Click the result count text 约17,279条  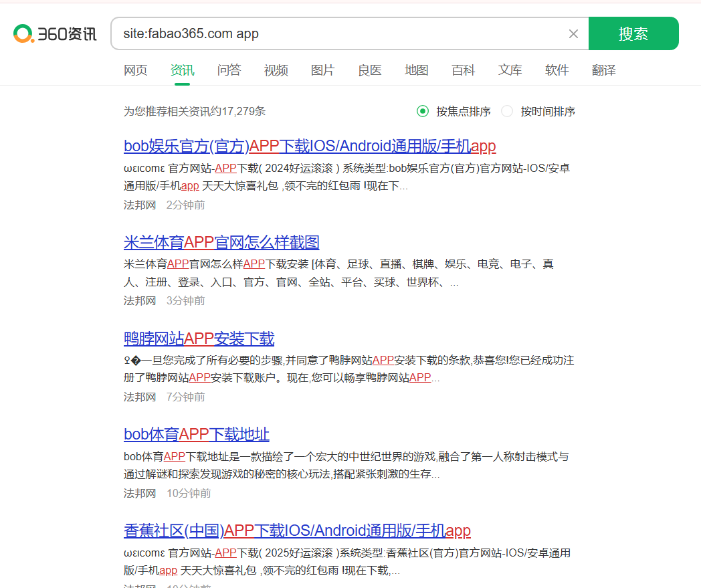pyautogui.click(x=238, y=111)
